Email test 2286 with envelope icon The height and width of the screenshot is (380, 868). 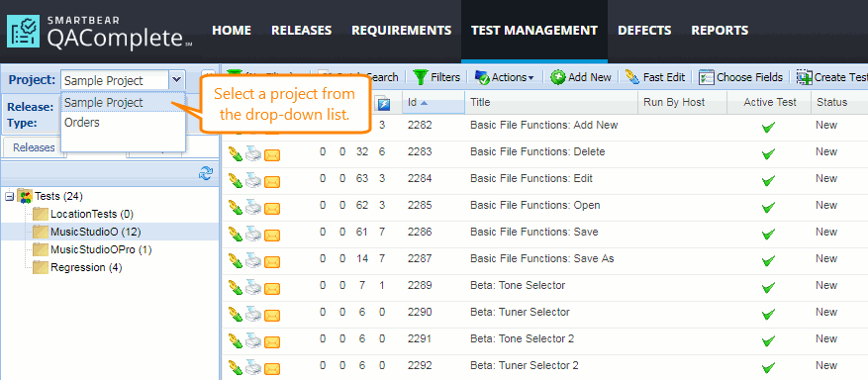pos(272,236)
